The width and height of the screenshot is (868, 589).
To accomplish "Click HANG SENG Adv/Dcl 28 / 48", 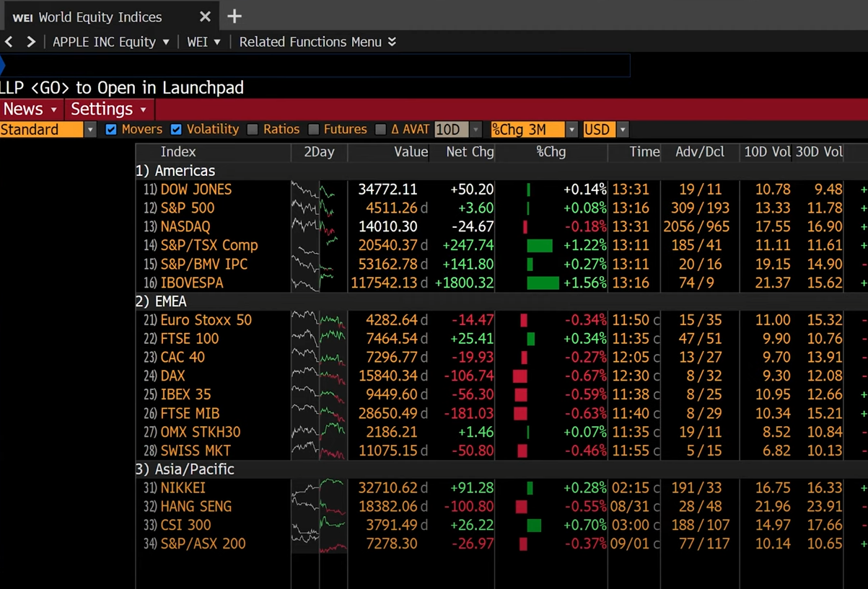I will coord(700,507).
